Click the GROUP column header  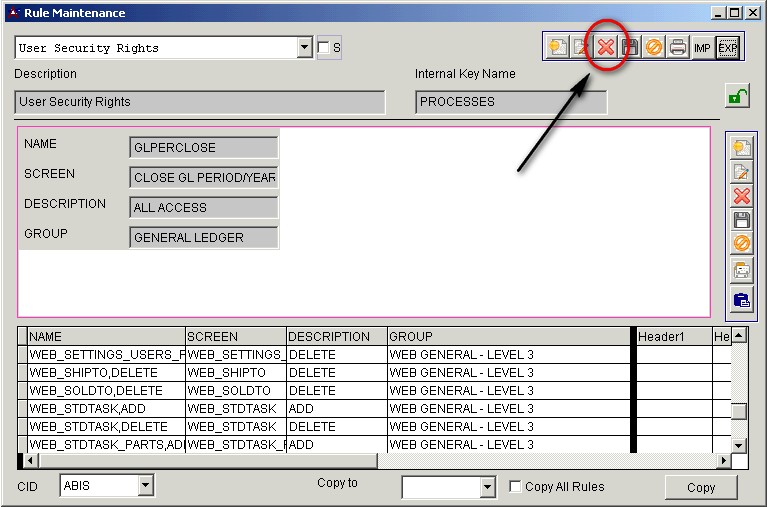pyautogui.click(x=508, y=337)
